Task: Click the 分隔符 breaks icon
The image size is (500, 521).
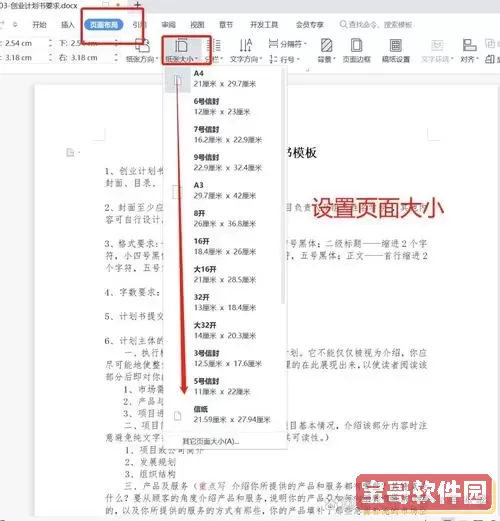Action: [273, 43]
